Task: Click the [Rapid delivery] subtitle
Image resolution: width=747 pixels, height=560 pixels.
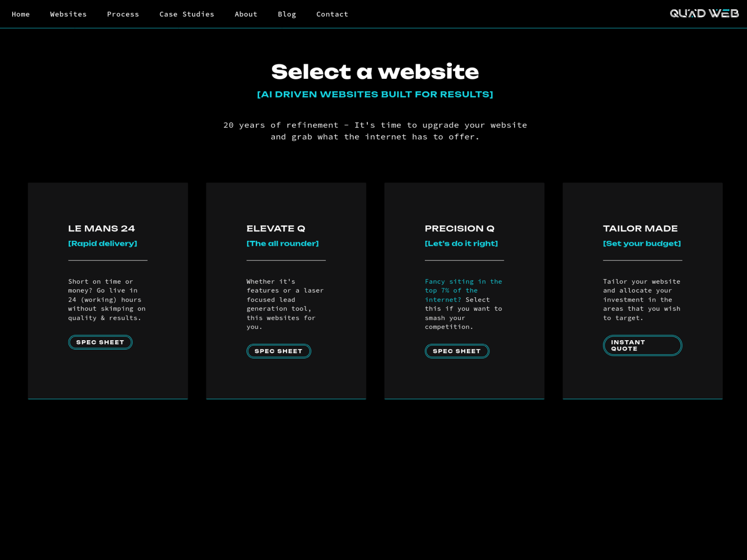Action: [x=103, y=244]
